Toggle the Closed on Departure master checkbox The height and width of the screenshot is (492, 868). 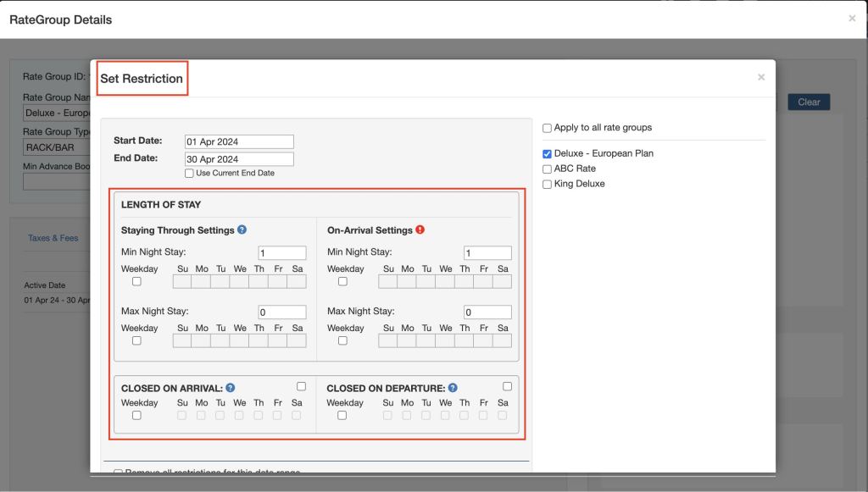pyautogui.click(x=507, y=385)
